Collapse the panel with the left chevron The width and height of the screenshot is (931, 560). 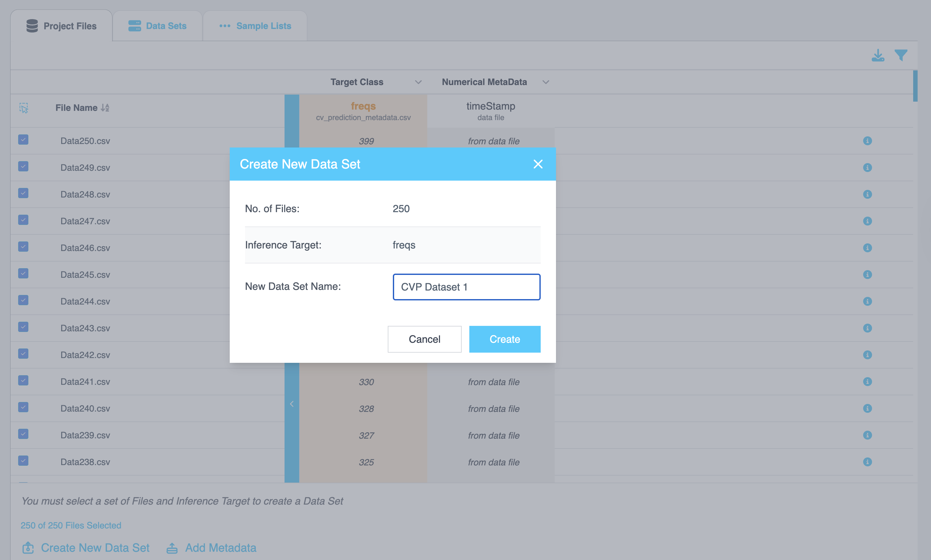(292, 404)
